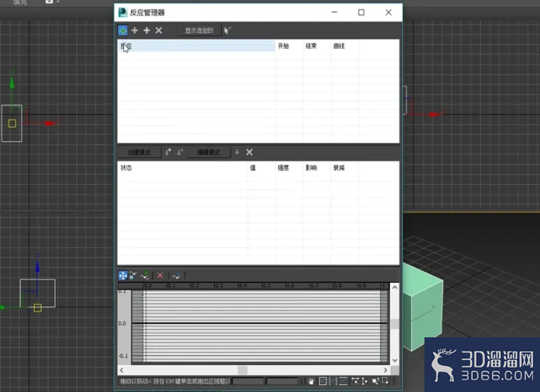This screenshot has height=392, width=540.
Task: Click the blue Add Reaction Driver icon
Action: pyautogui.click(x=122, y=30)
